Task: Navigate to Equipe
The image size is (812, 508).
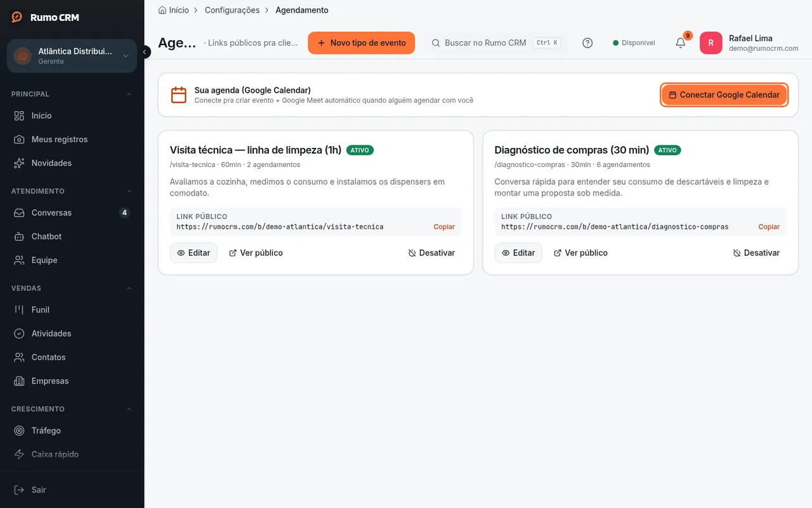Action: 72,260
